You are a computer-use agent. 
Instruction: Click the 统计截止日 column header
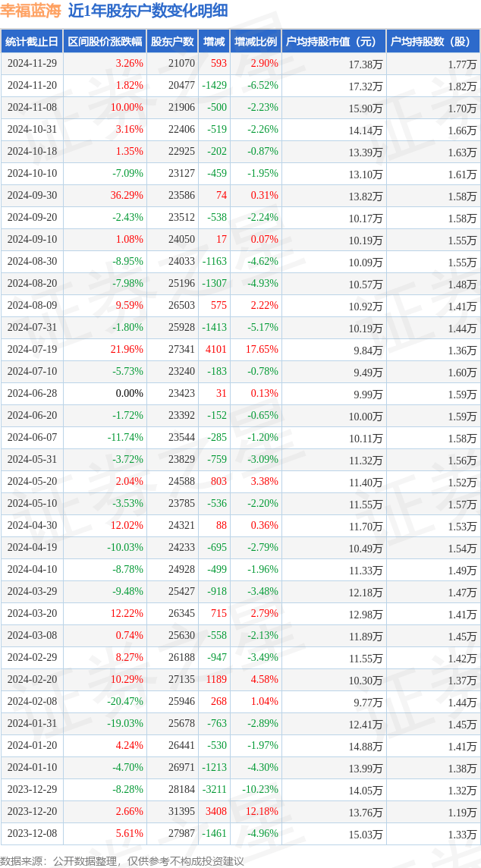pyautogui.click(x=32, y=42)
